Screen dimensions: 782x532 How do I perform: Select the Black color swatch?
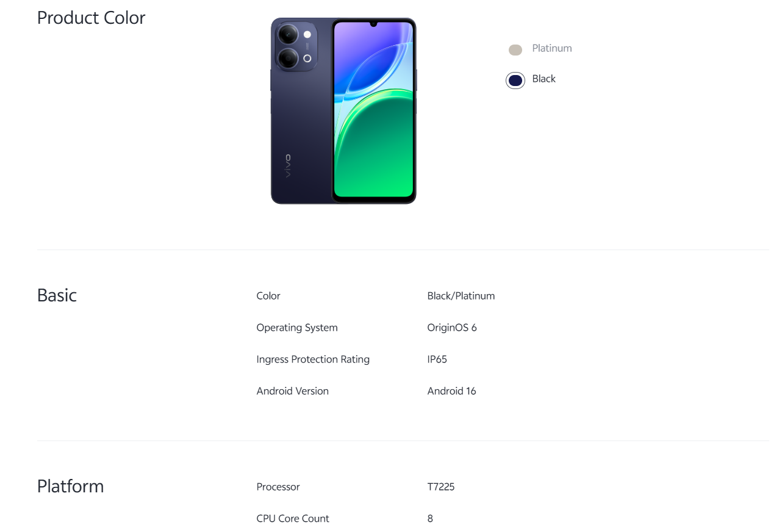click(515, 80)
